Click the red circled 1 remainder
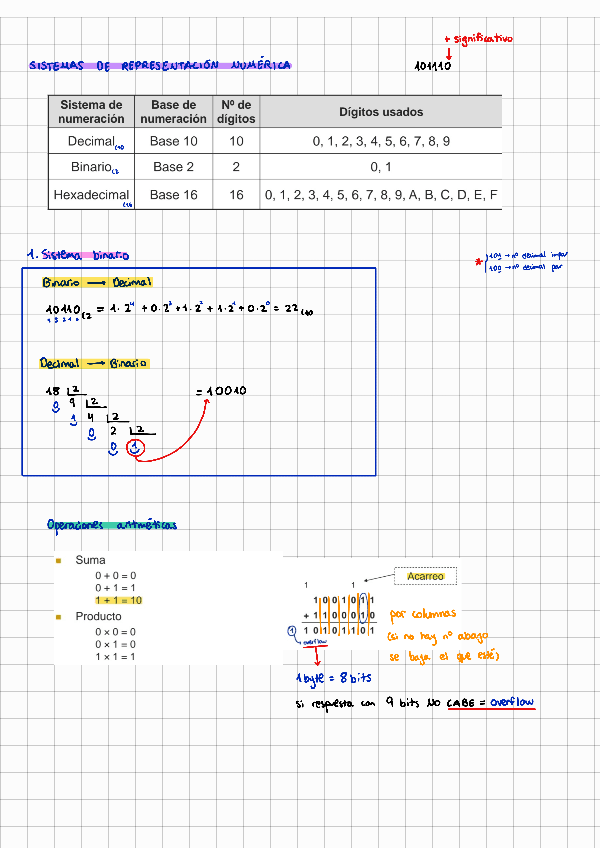Image resolution: width=600 pixels, height=848 pixels. (x=138, y=449)
